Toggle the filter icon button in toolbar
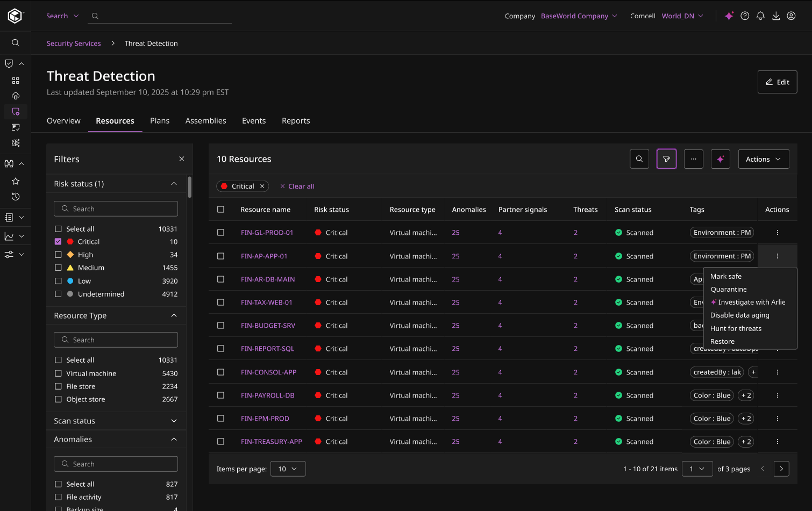The width and height of the screenshot is (812, 511). [666, 159]
